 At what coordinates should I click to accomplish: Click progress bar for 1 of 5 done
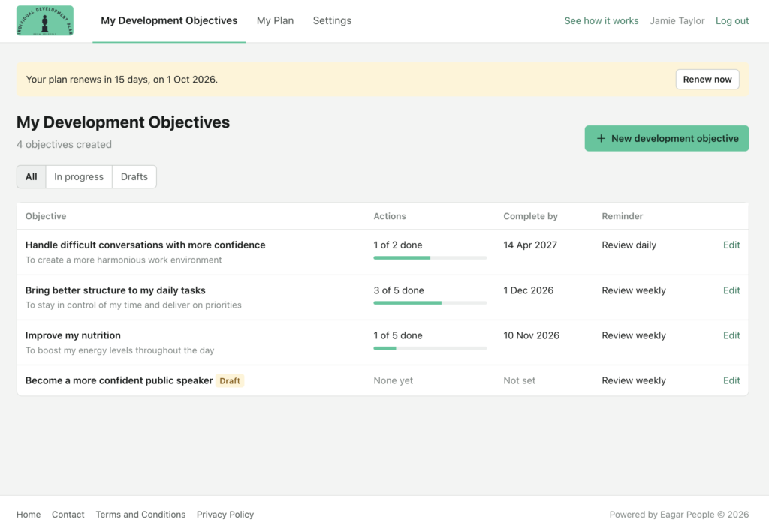[x=430, y=348]
